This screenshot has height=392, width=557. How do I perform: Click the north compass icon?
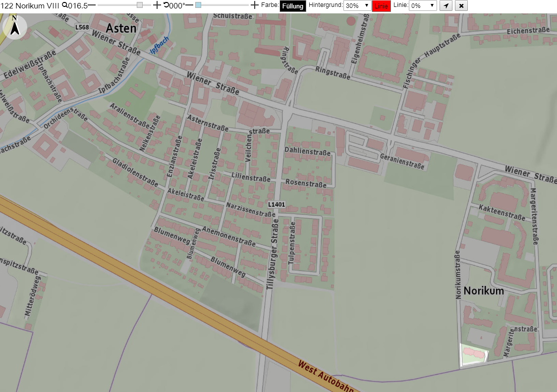[x=14, y=27]
